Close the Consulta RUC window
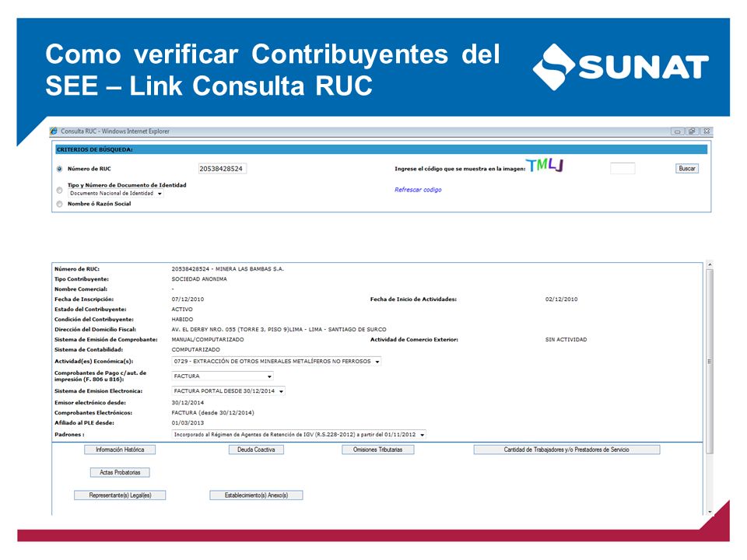This screenshot has width=747, height=560. [x=707, y=131]
